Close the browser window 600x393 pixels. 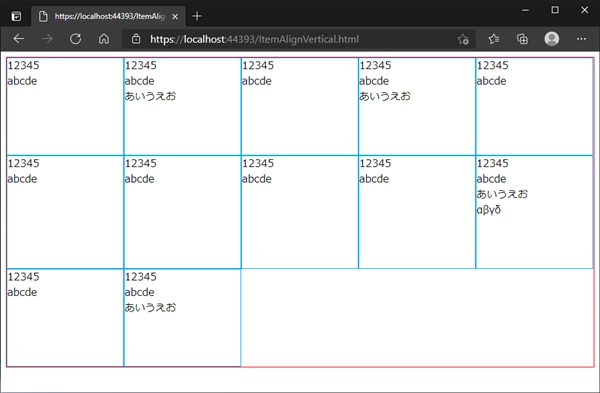584,10
